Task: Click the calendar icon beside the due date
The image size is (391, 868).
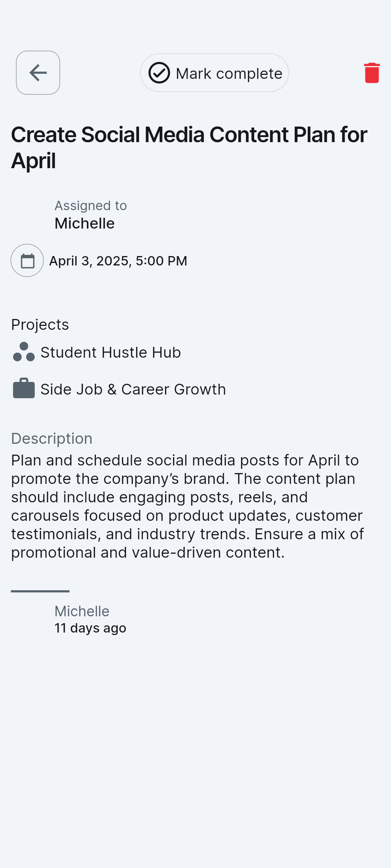Action: (27, 260)
